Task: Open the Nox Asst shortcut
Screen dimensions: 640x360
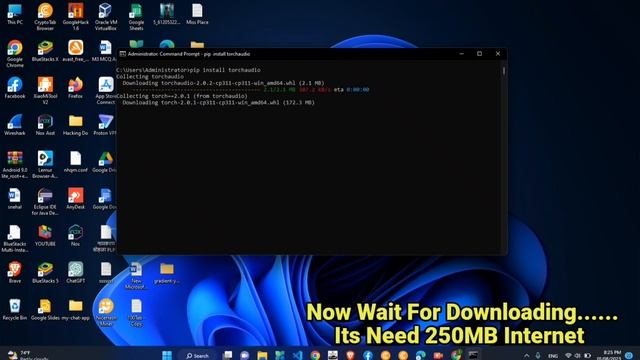Action: [x=45, y=124]
